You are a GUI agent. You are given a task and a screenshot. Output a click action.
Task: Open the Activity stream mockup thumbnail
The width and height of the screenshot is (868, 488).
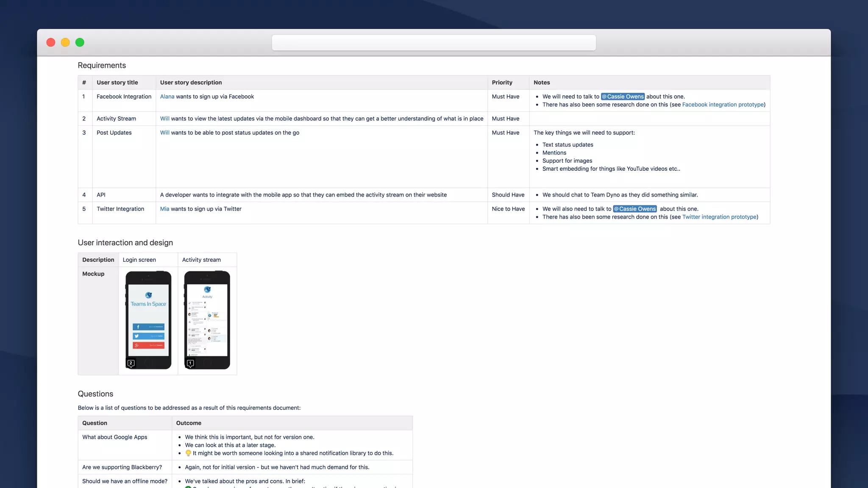coord(207,320)
